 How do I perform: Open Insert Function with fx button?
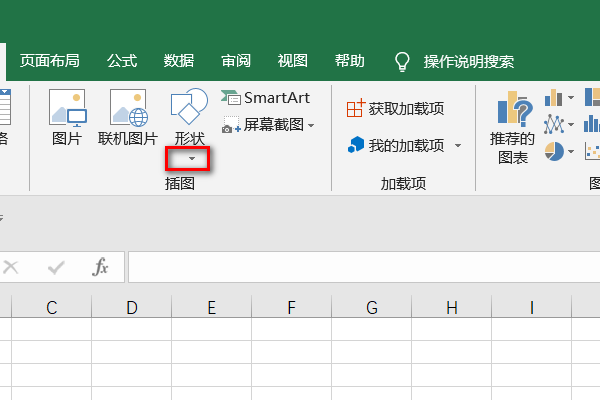(x=100, y=266)
